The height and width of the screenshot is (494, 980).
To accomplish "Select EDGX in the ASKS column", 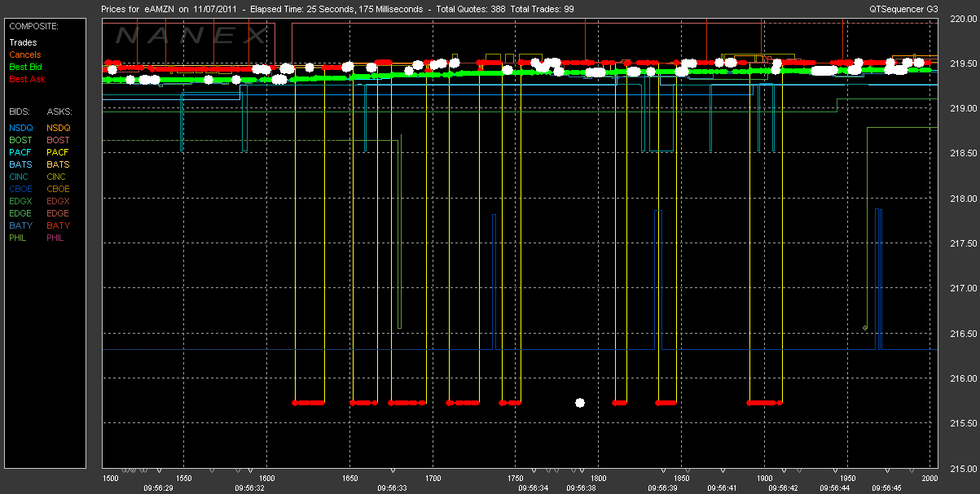I will [59, 201].
